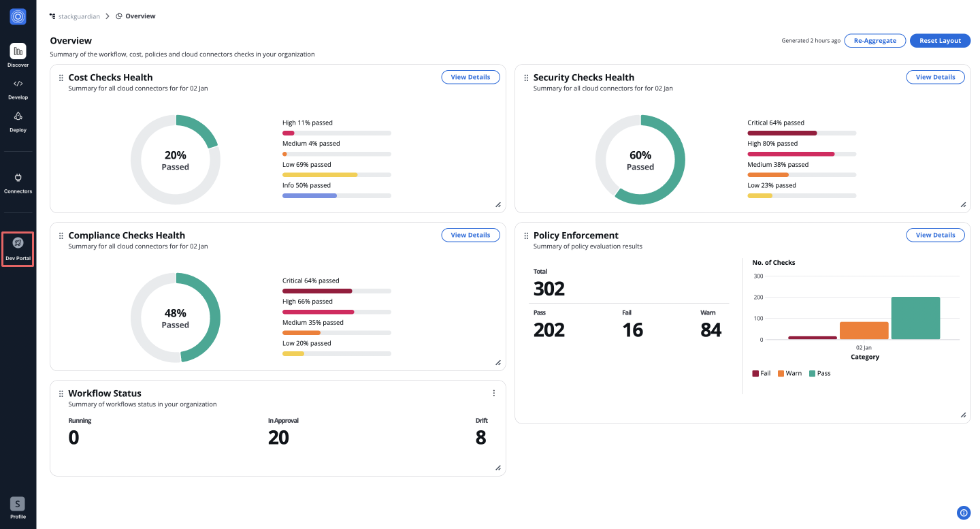The image size is (980, 529).
Task: Click the app logo at top of sidebar
Action: coord(18,16)
